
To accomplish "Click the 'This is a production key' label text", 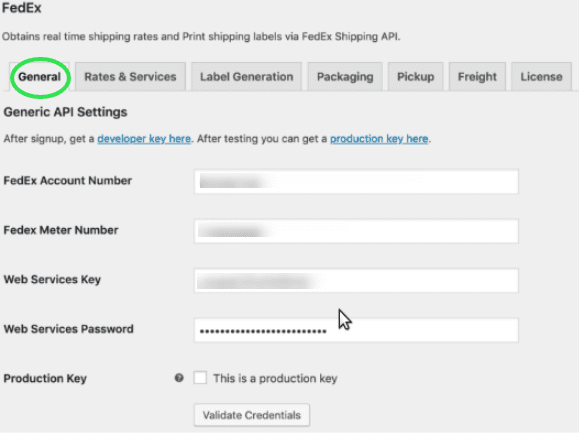I will click(275, 378).
